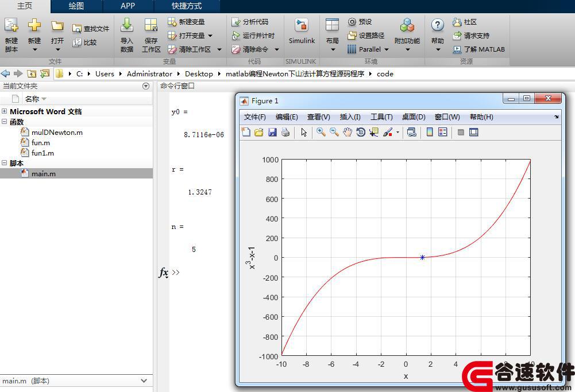Image resolution: width=575 pixels, height=392 pixels.
Task: Click Analyze Code (分析代码)
Action: [x=250, y=22]
